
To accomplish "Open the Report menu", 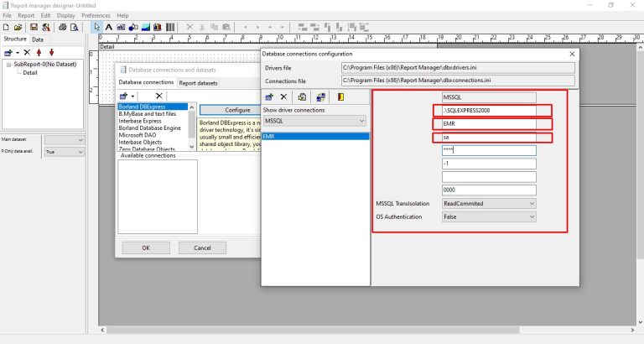I will (x=26, y=15).
